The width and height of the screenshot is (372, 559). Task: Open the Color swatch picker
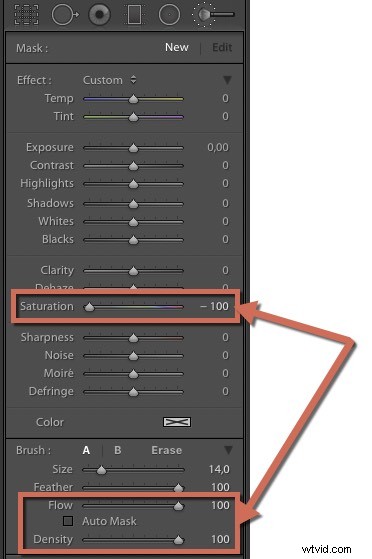(177, 422)
